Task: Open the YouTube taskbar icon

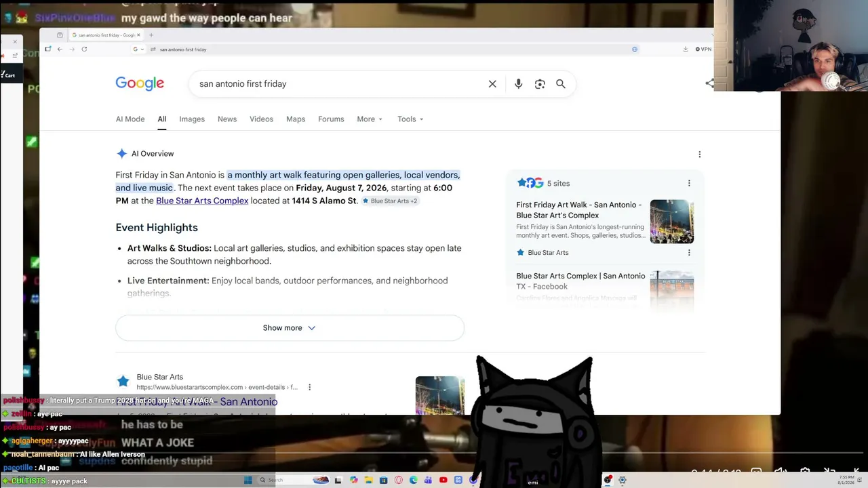Action: pyautogui.click(x=443, y=480)
